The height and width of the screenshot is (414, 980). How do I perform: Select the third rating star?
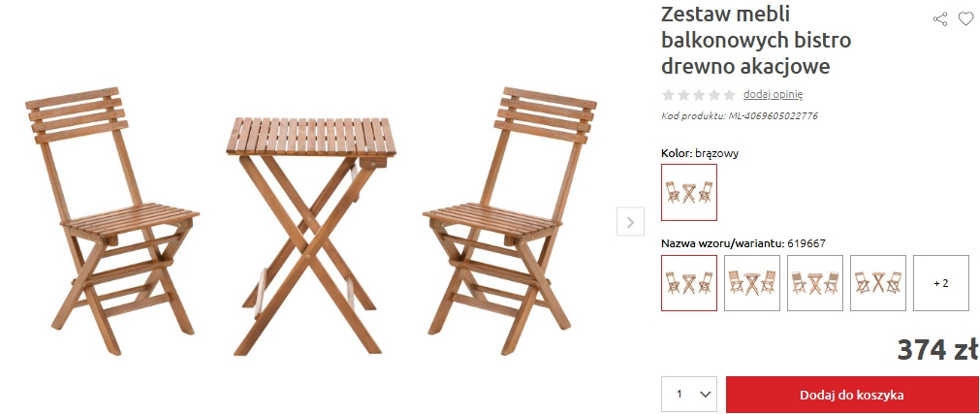pyautogui.click(x=699, y=95)
